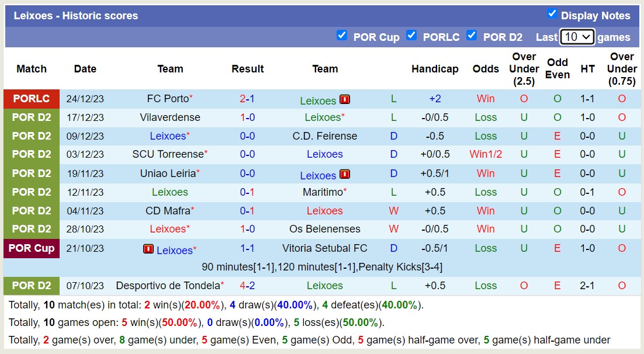The image size is (644, 354).
Task: Click the 1-0 result against Os Belenenses
Action: [x=247, y=229]
